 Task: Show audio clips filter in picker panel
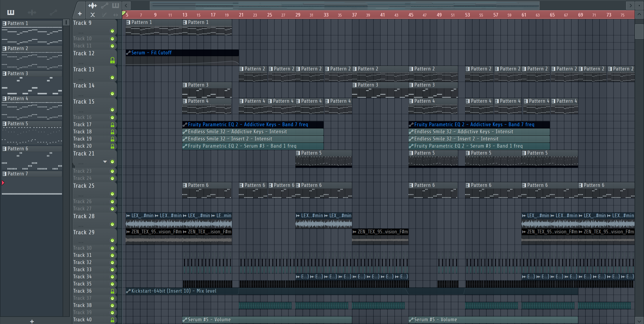(32, 12)
